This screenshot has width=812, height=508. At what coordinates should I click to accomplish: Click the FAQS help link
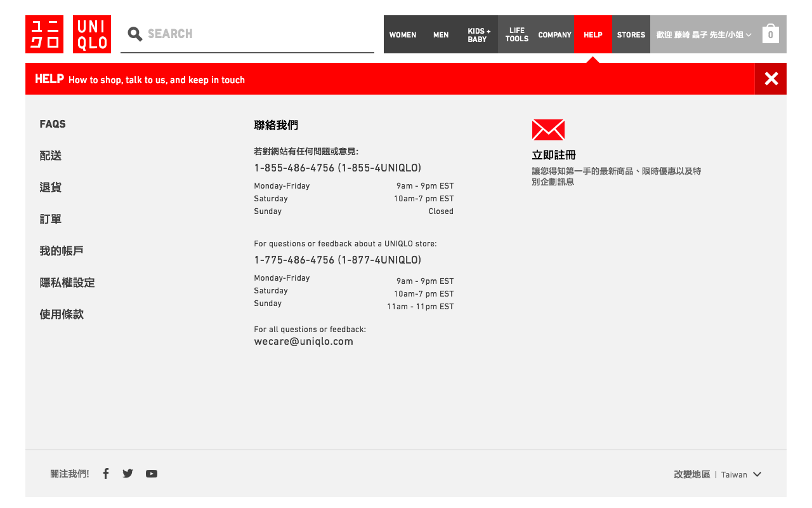coord(53,124)
